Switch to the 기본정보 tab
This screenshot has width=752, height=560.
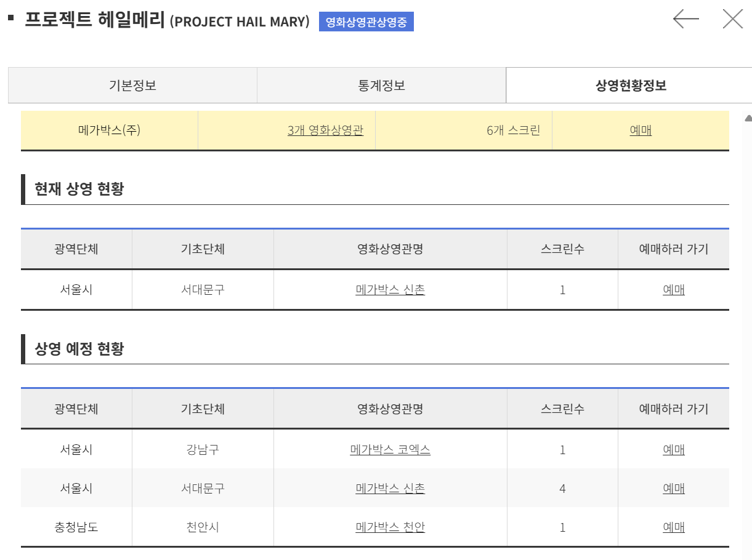(x=132, y=86)
